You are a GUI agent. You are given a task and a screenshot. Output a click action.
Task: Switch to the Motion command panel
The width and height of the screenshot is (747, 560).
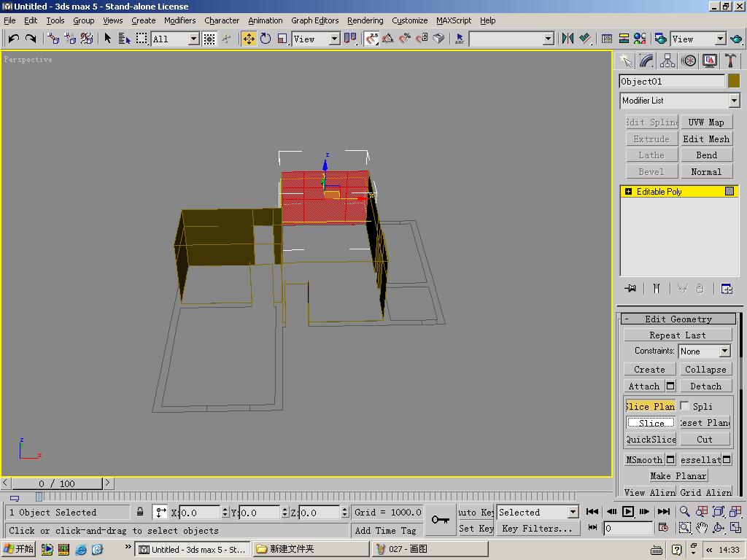tap(689, 61)
